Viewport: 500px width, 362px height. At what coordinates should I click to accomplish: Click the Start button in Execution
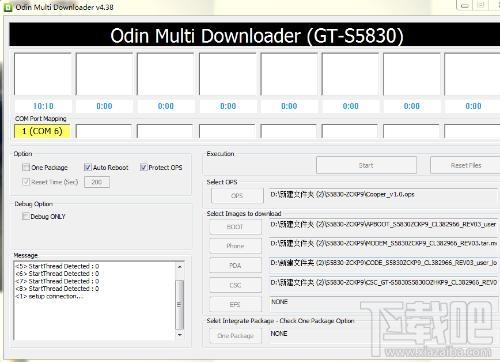366,165
